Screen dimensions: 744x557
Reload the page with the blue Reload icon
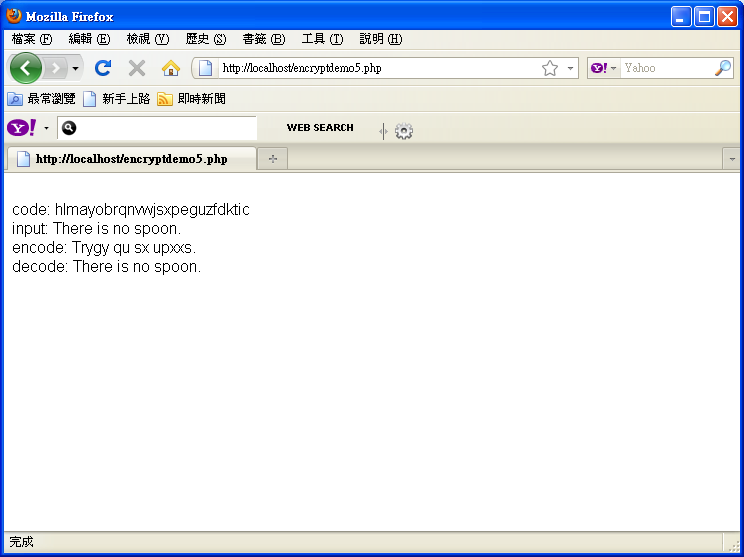[x=103, y=68]
